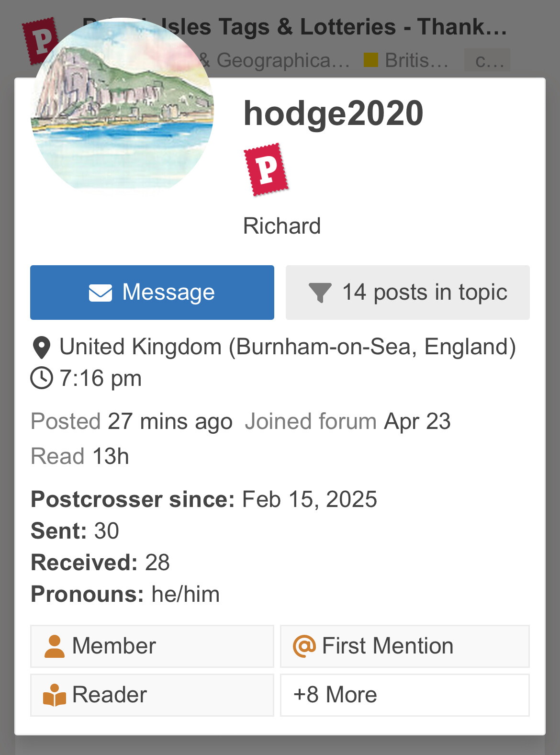
Task: Click the red Postcrossing stamp badge under username
Action: [x=266, y=169]
